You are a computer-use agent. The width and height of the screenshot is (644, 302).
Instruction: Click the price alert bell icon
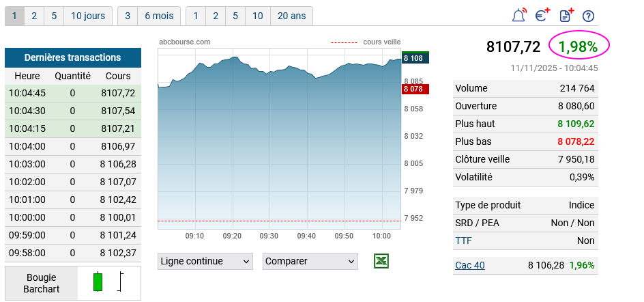pos(519,15)
